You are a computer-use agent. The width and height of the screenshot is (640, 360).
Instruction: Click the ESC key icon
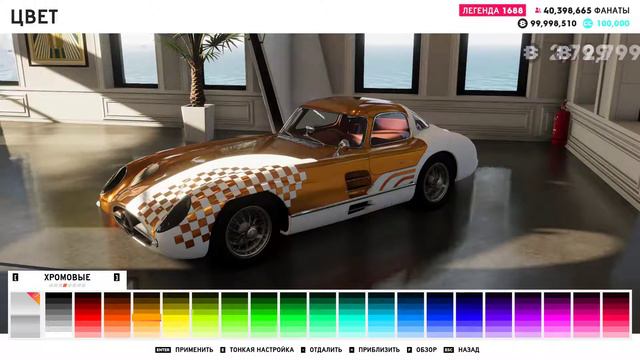(449, 350)
